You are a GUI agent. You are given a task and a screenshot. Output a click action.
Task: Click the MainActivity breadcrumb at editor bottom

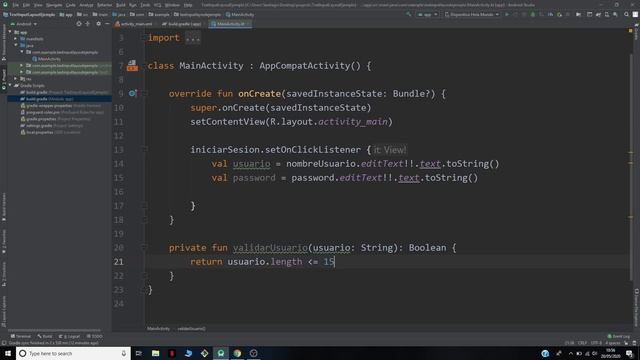click(x=158, y=329)
